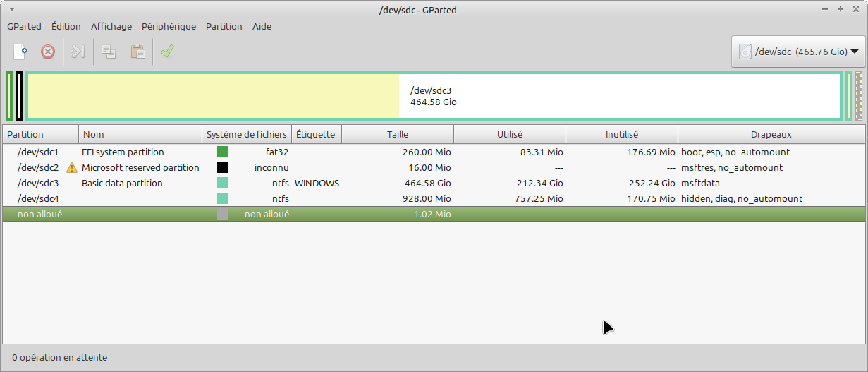
Task: Sort by the Système de fichiers column header
Action: [246, 134]
